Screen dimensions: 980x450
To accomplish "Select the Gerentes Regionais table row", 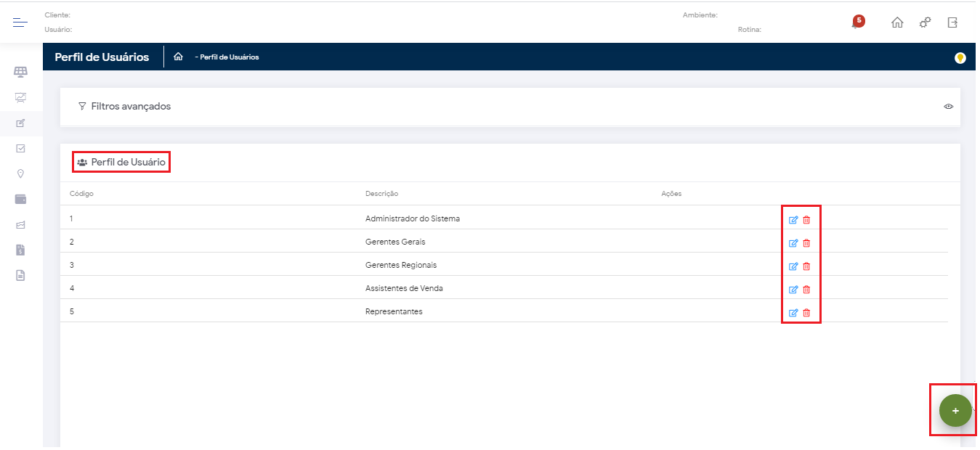I will [400, 265].
